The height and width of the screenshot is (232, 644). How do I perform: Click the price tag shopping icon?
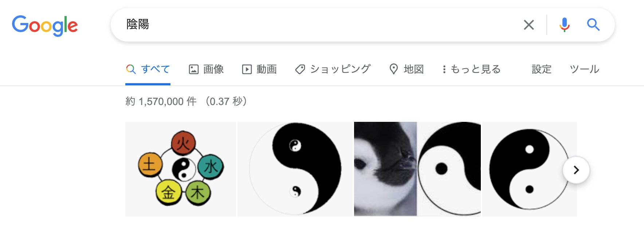click(x=300, y=69)
